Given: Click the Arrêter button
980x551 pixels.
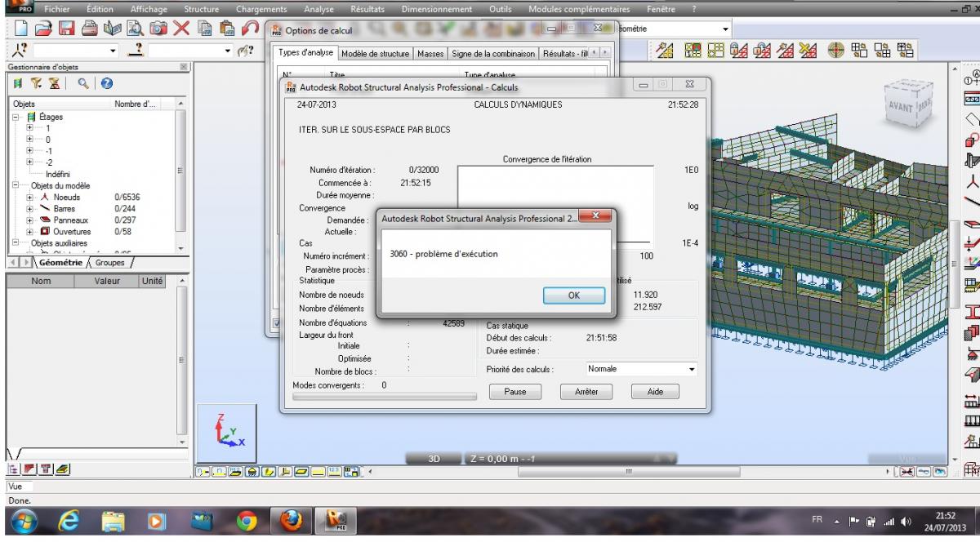Looking at the screenshot, I should point(586,392).
